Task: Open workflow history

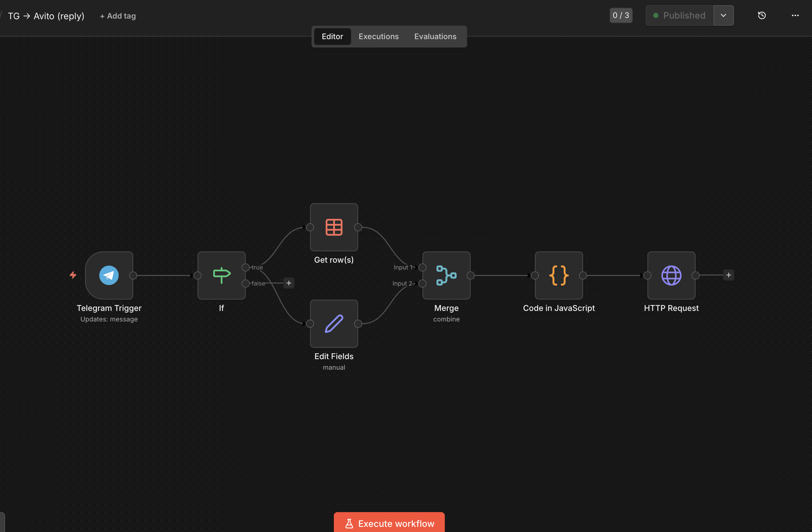Action: 762,15
